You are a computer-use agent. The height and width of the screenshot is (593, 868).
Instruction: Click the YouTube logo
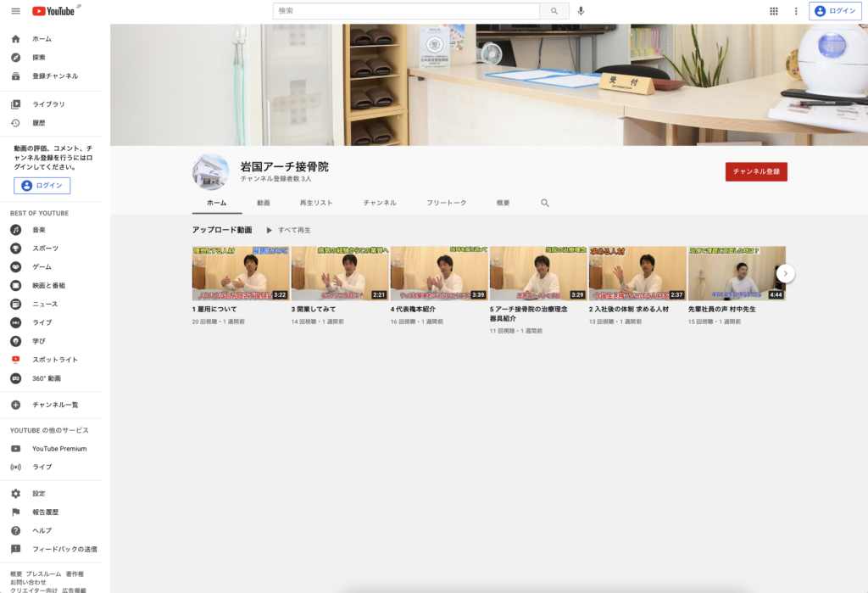(x=53, y=11)
